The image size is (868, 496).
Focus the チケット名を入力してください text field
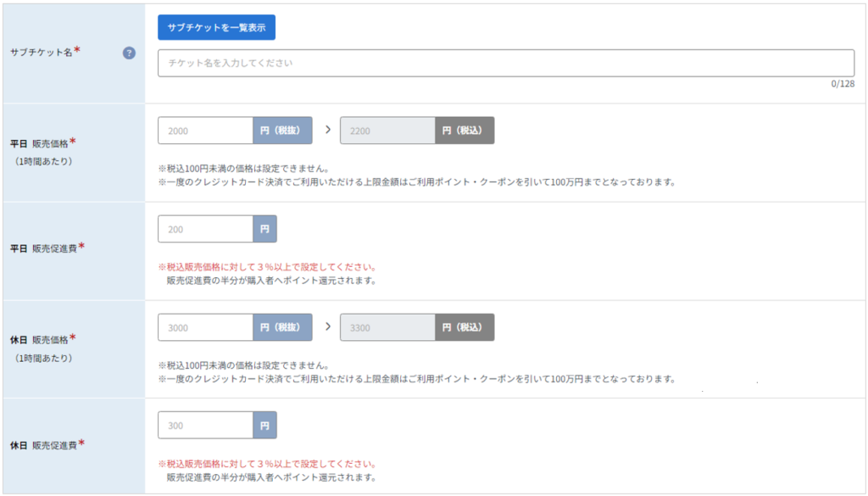point(506,63)
